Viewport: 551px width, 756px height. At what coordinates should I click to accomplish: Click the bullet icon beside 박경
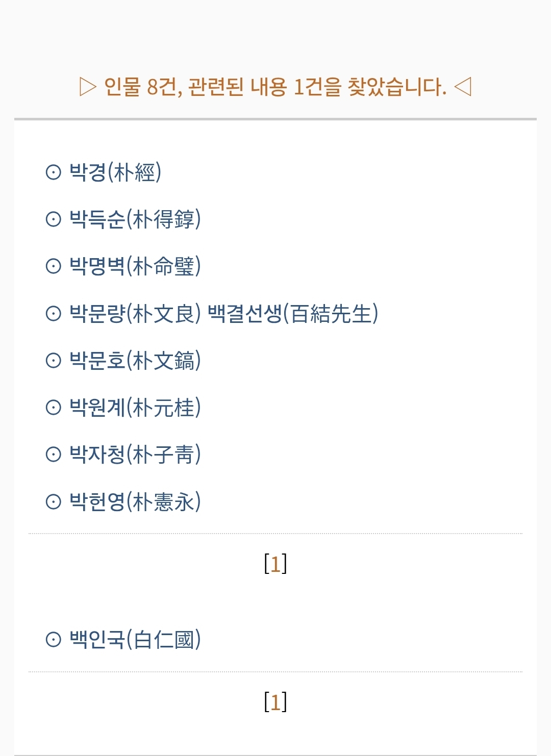(54, 172)
